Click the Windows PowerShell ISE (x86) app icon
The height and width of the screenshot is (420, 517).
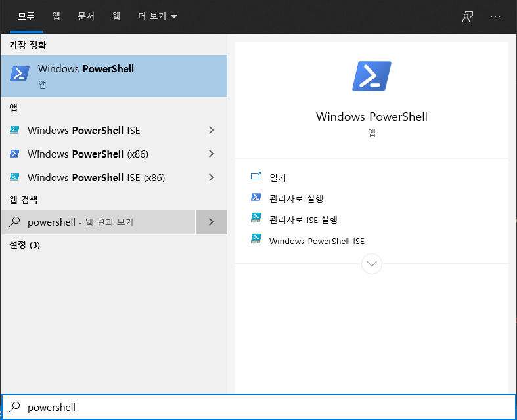[x=14, y=177]
